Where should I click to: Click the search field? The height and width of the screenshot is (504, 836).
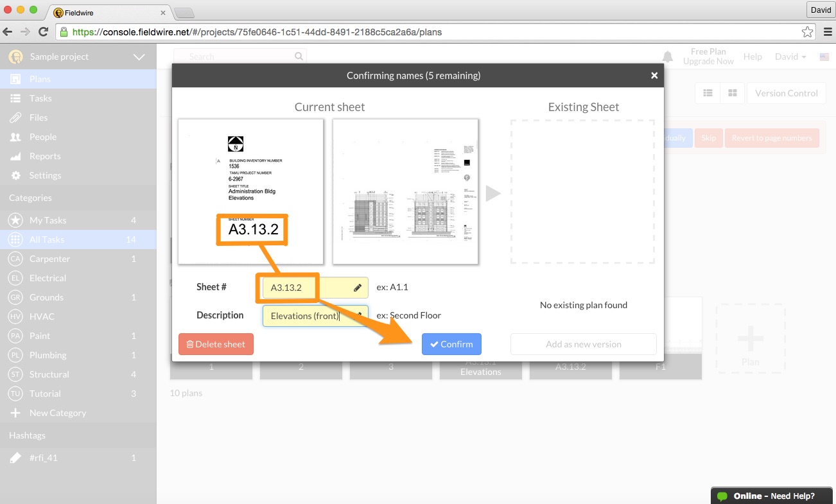pos(239,56)
